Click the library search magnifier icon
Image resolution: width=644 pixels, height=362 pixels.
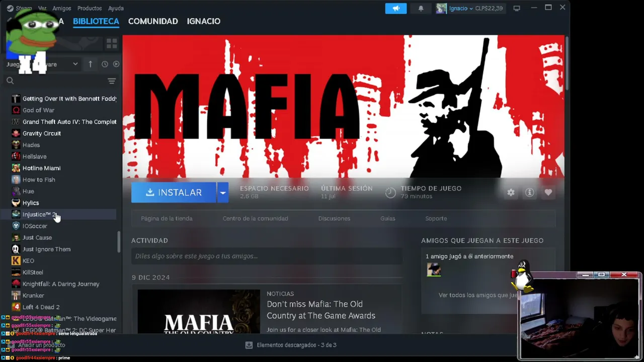(x=10, y=80)
